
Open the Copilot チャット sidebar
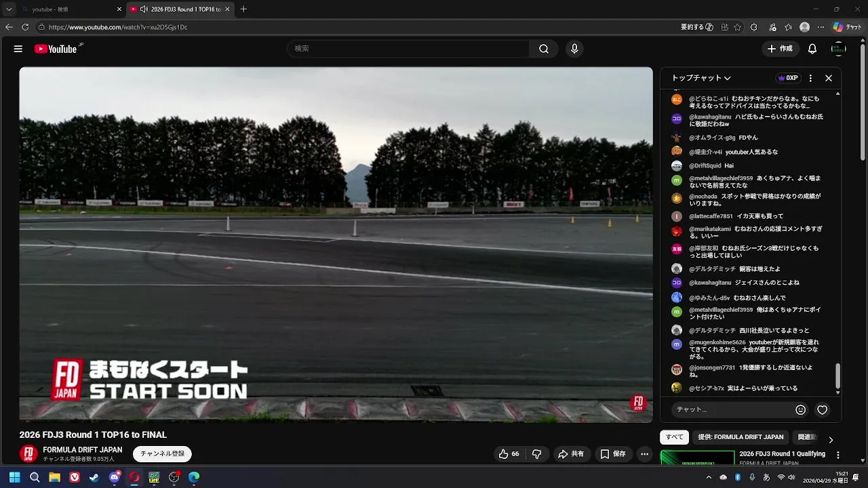click(848, 27)
